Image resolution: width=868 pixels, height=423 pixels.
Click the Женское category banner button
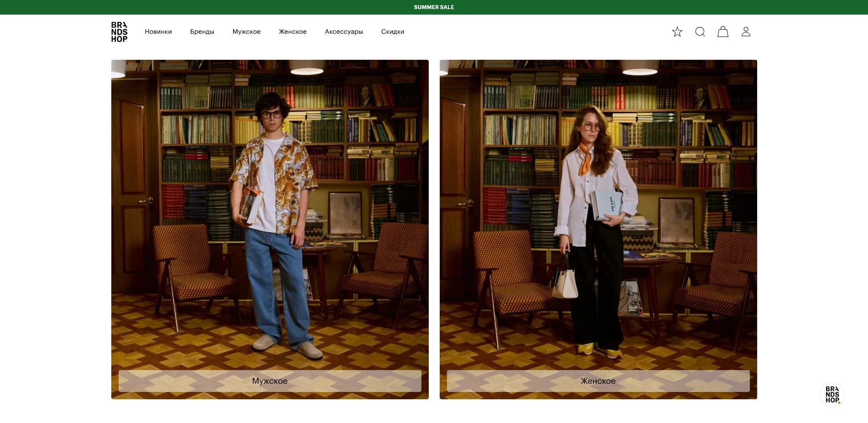(x=598, y=381)
